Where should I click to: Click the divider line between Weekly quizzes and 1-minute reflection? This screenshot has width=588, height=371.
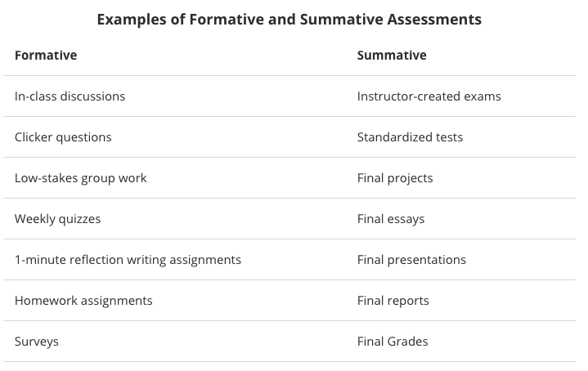(289, 239)
